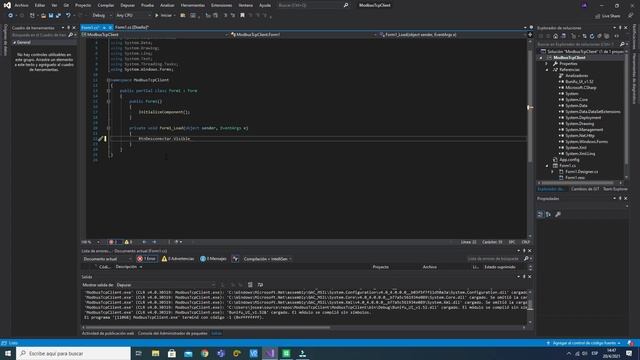Viewport: 640px width, 360px height.
Task: Click the Clear All icon in Output panel
Action: pos(250,285)
